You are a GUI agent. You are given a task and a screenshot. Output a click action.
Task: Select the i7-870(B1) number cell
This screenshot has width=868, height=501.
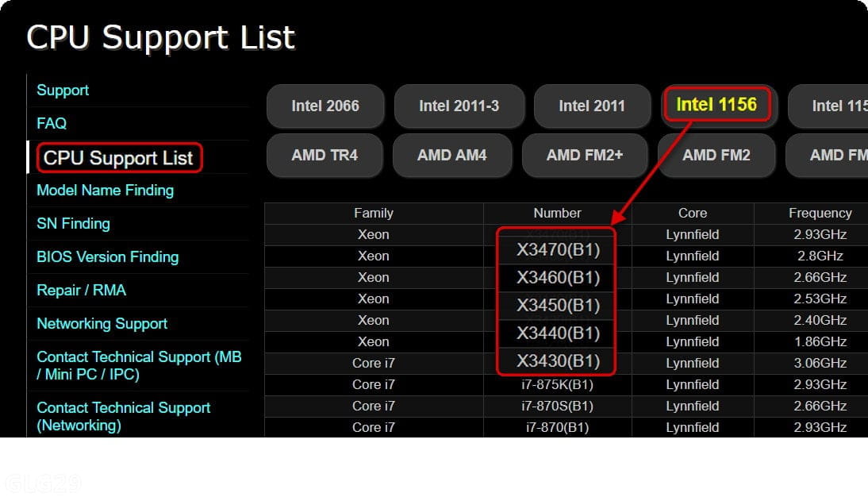tap(558, 428)
